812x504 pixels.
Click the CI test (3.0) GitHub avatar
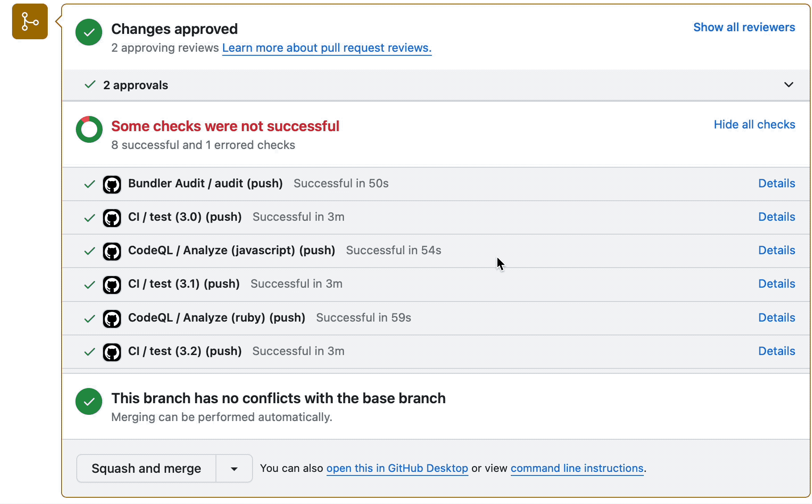[x=112, y=218]
